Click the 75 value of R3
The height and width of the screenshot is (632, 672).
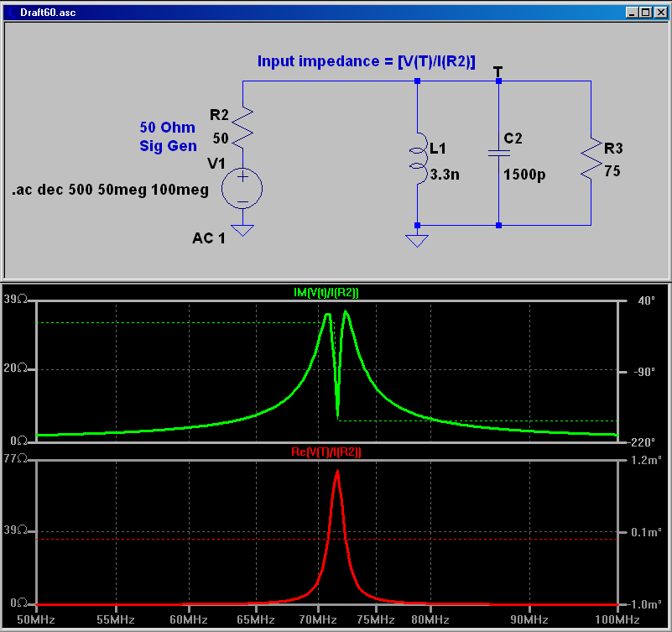click(612, 171)
